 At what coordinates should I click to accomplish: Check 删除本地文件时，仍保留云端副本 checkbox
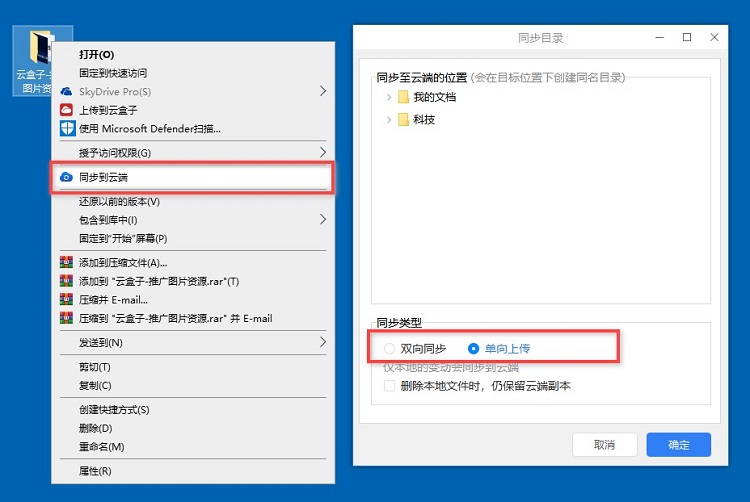pyautogui.click(x=389, y=386)
